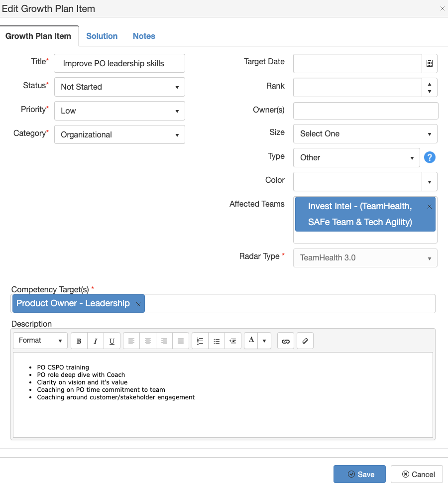
Task: Click the blue Type help icon
Action: tap(430, 157)
